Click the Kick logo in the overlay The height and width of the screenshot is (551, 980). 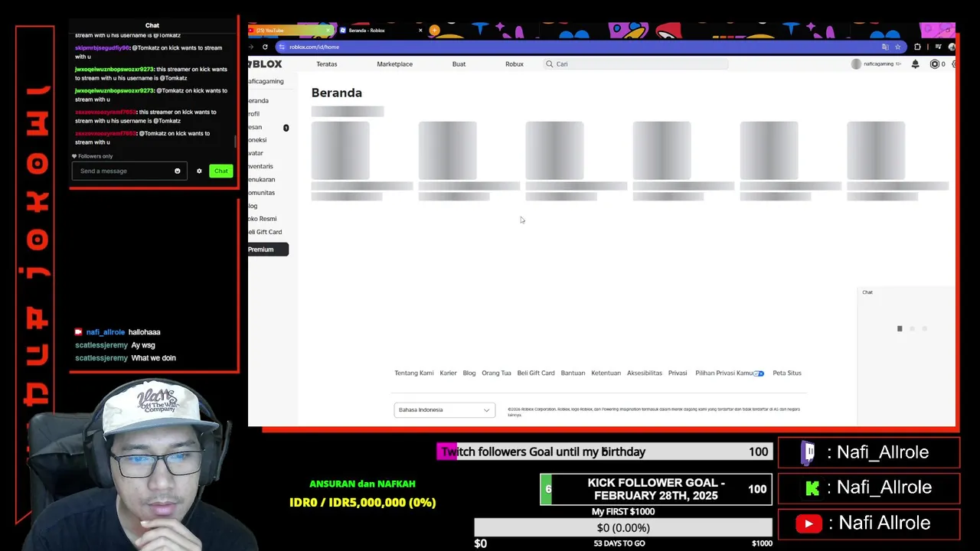click(812, 487)
